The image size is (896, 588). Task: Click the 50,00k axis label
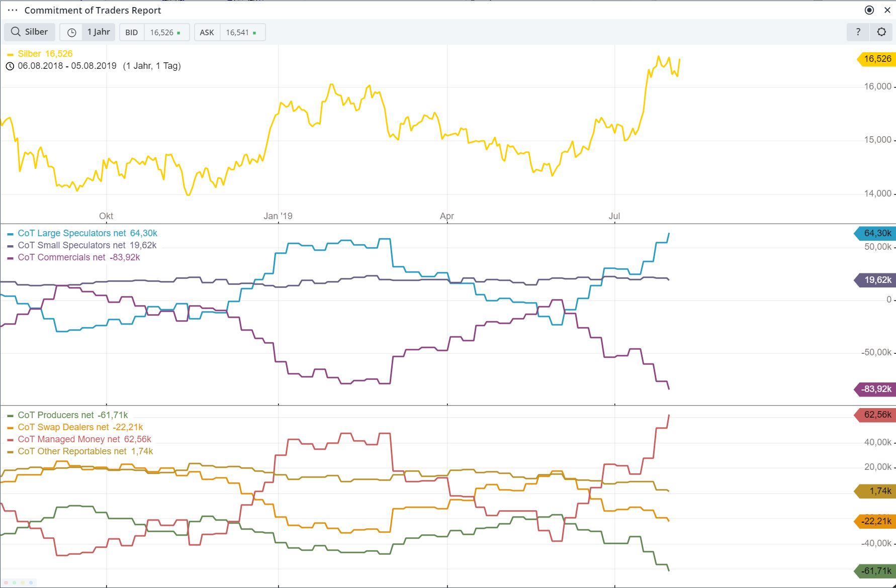(878, 247)
